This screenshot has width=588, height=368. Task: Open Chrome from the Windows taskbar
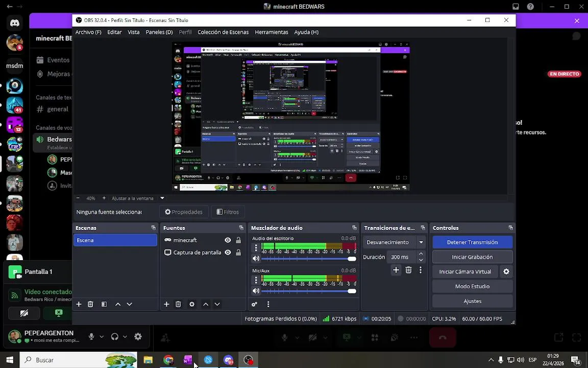[x=168, y=360]
